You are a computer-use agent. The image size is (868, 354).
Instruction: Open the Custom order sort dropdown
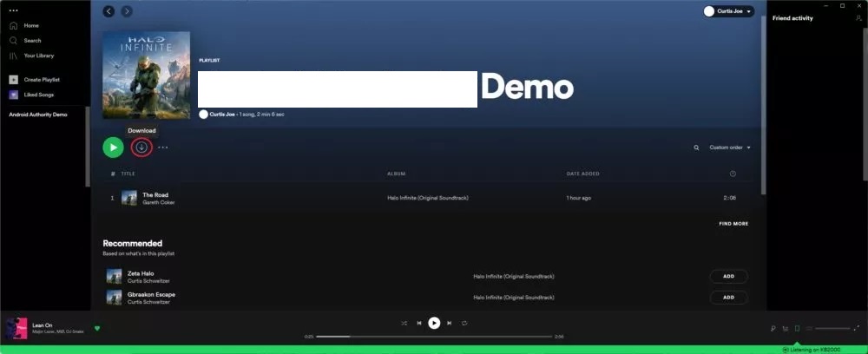730,147
